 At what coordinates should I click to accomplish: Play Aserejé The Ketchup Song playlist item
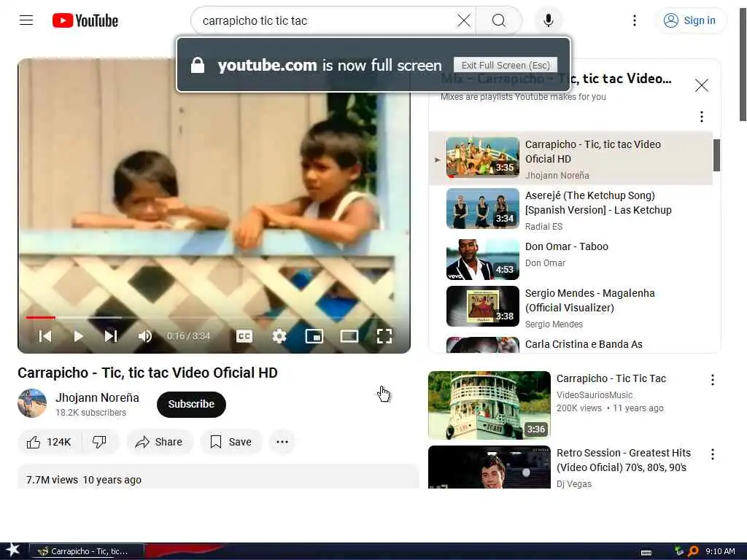[x=570, y=209]
